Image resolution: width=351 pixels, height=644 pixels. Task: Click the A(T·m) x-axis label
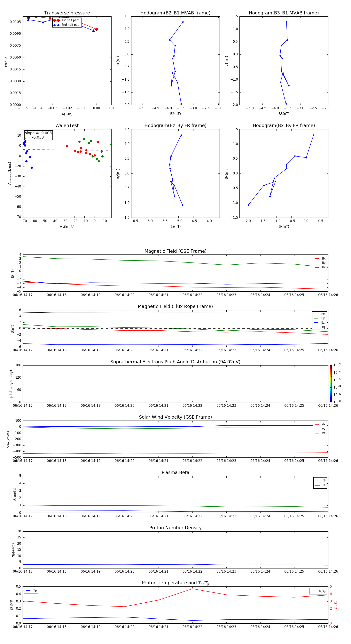coord(67,114)
